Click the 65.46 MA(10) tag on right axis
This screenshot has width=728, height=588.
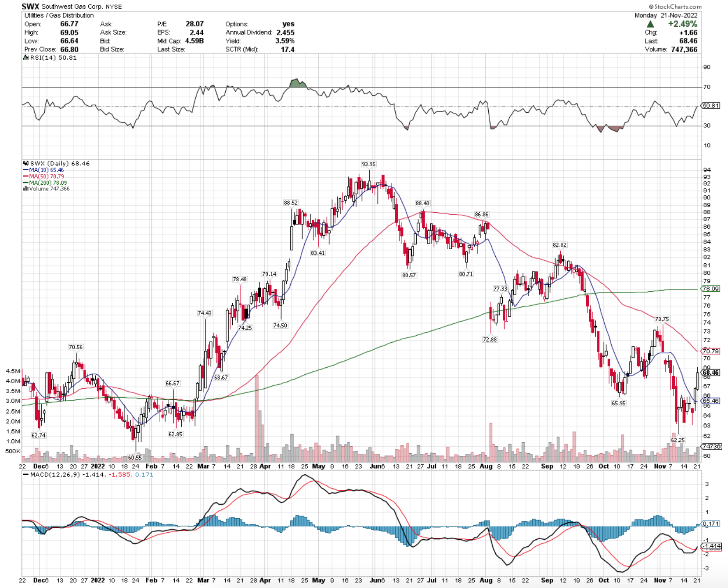(711, 401)
